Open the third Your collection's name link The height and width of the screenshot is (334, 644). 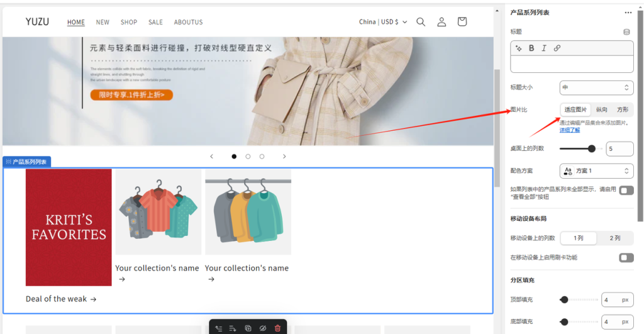pos(247,273)
